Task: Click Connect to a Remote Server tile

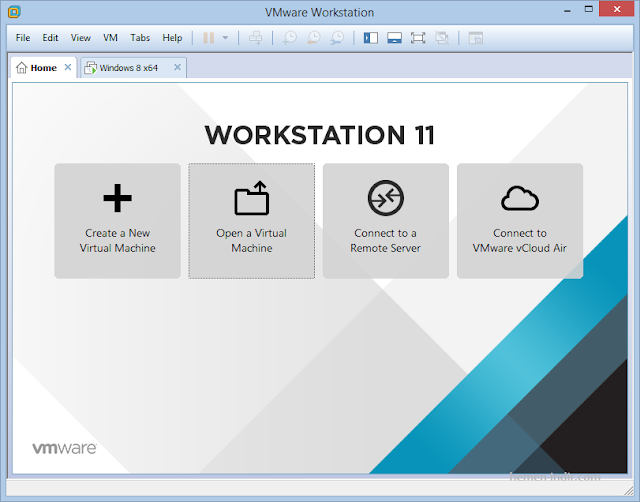Action: [386, 221]
